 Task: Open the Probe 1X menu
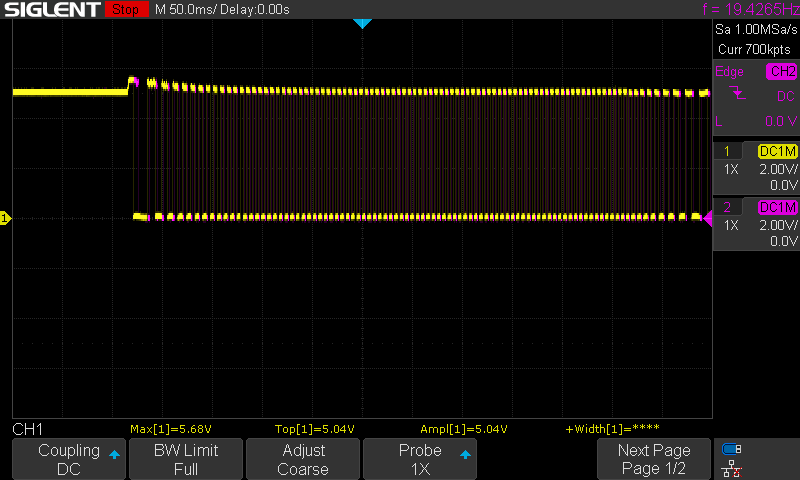(420, 459)
